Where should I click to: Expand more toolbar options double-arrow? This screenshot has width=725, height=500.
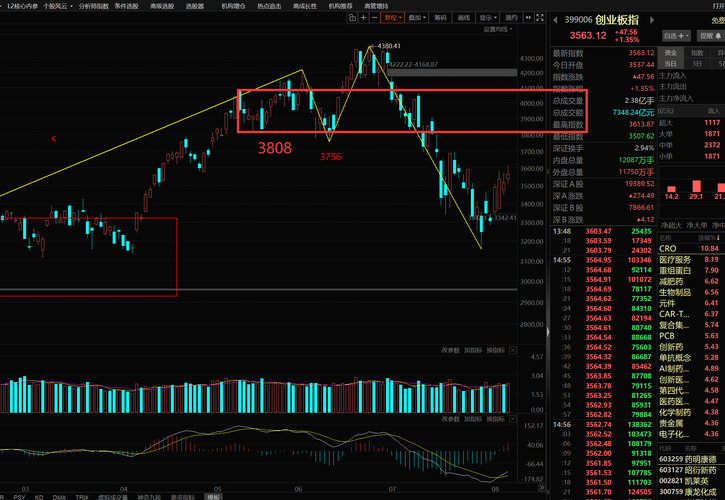528,18
